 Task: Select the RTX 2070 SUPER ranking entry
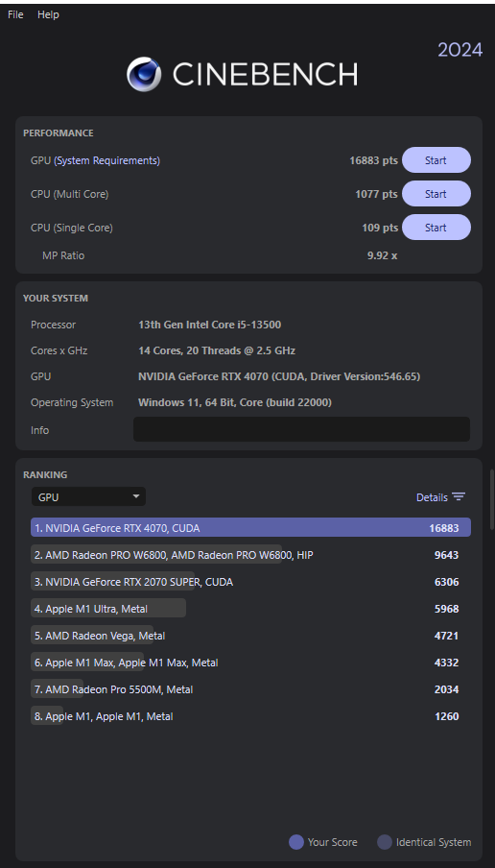(x=250, y=582)
